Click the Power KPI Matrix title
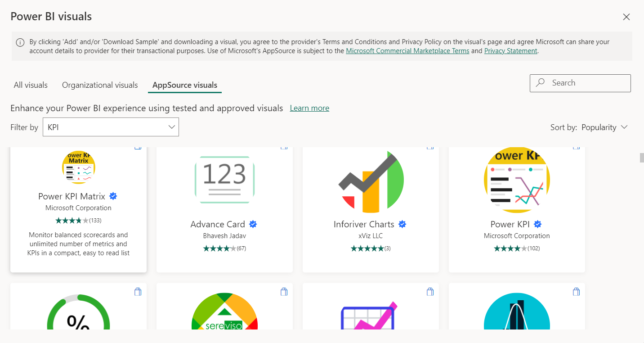The width and height of the screenshot is (644, 343). pyautogui.click(x=72, y=196)
